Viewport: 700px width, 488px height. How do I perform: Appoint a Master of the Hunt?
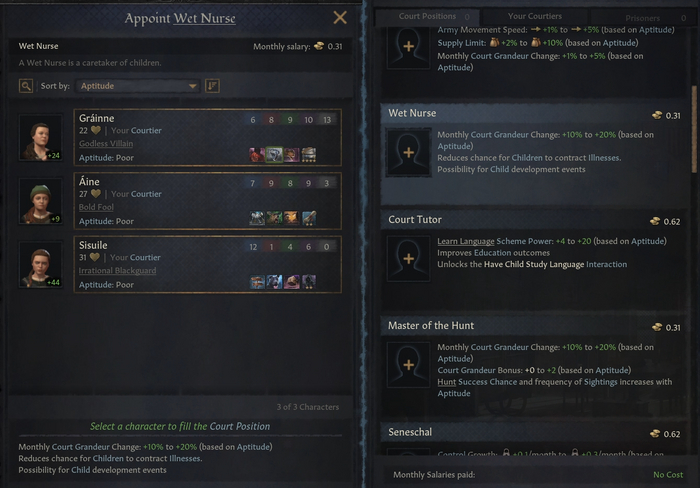tap(408, 364)
